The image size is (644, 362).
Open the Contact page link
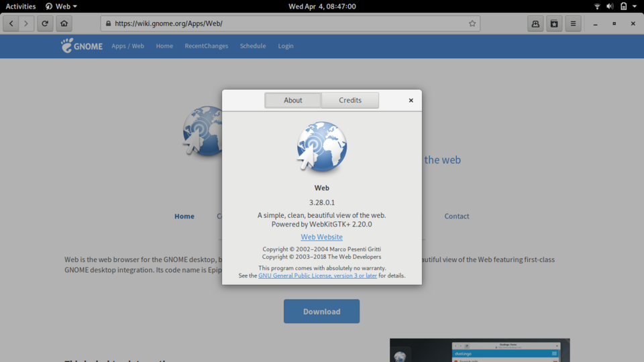[456, 216]
